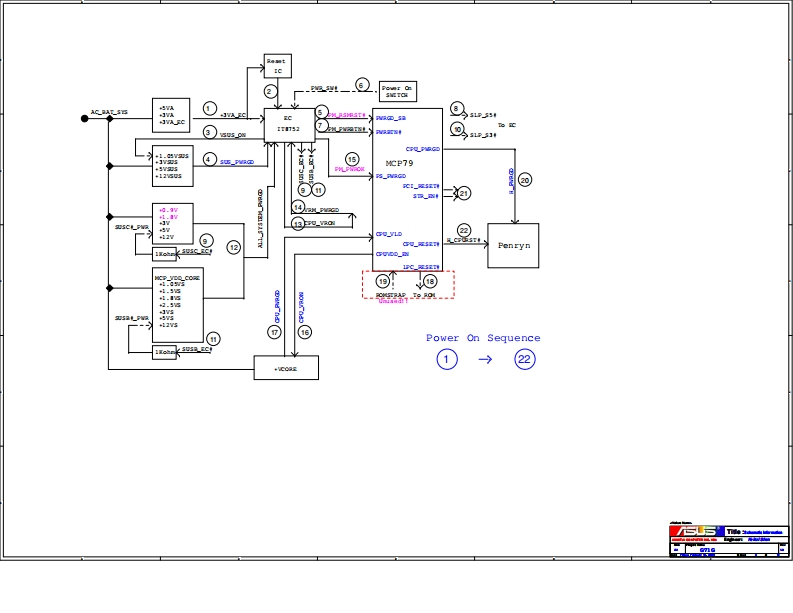Viewport: 793px width, 613px height.
Task: Click the Reset IC block
Action: (277, 66)
